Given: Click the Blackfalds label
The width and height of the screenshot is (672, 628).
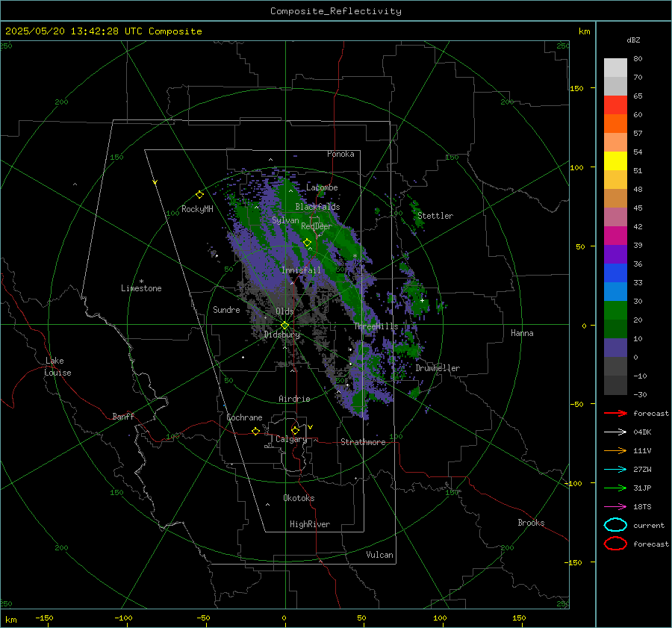Looking at the screenshot, I should [x=317, y=207].
